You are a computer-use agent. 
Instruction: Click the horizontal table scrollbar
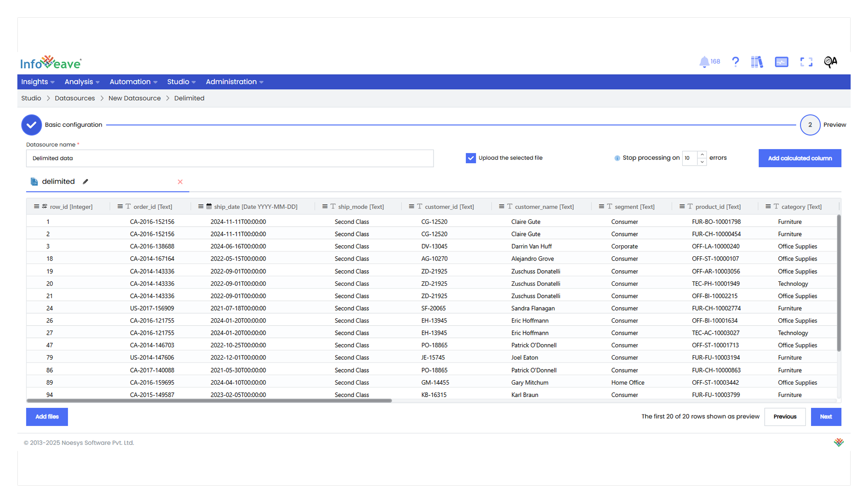coord(209,401)
